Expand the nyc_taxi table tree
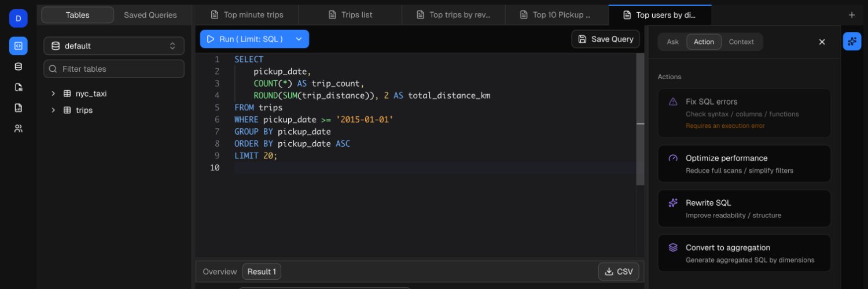 pyautogui.click(x=53, y=94)
